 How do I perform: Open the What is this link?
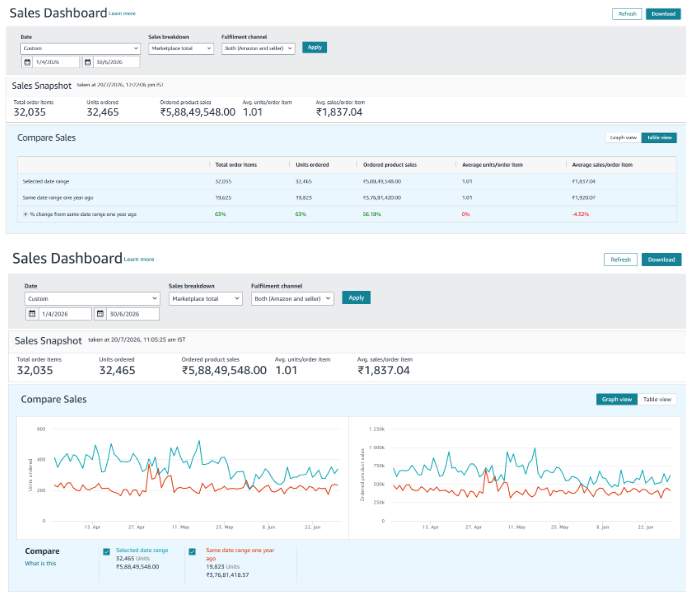click(x=40, y=563)
